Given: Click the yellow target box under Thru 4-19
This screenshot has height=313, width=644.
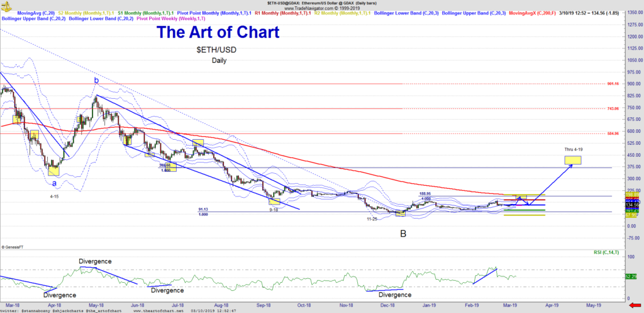Looking at the screenshot, I should coord(572,160).
